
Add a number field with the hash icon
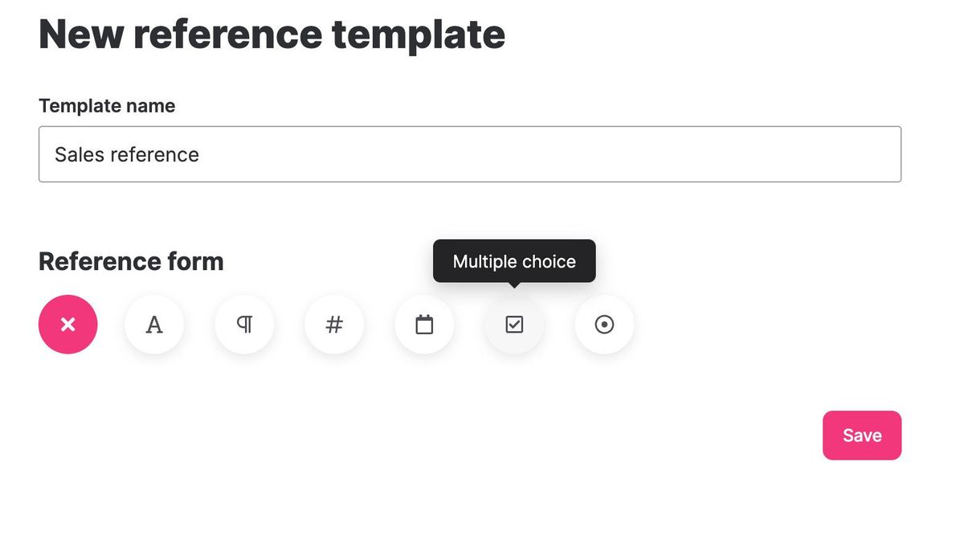pos(334,325)
